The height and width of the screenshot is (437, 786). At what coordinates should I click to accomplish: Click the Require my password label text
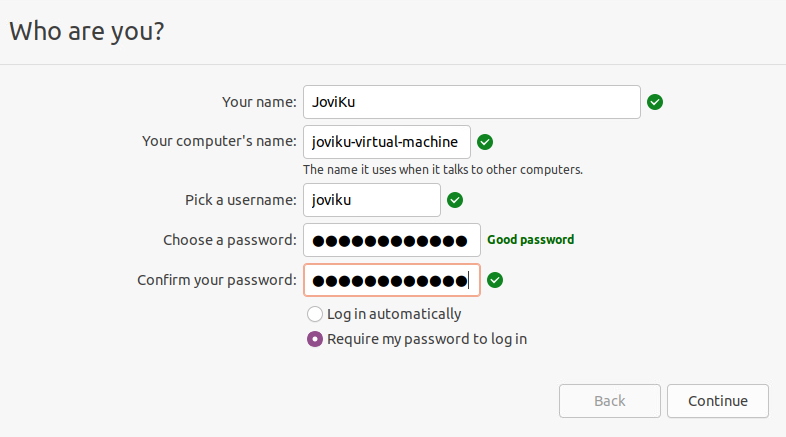point(427,339)
